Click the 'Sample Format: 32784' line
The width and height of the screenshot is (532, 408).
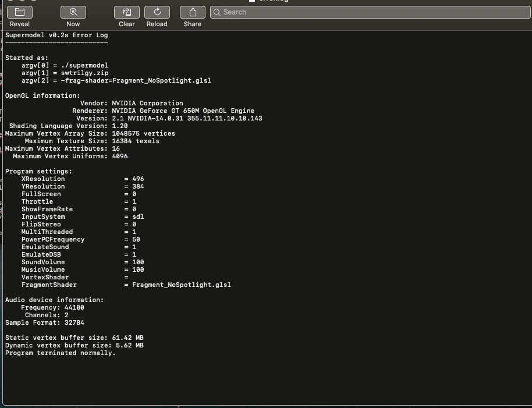45,322
